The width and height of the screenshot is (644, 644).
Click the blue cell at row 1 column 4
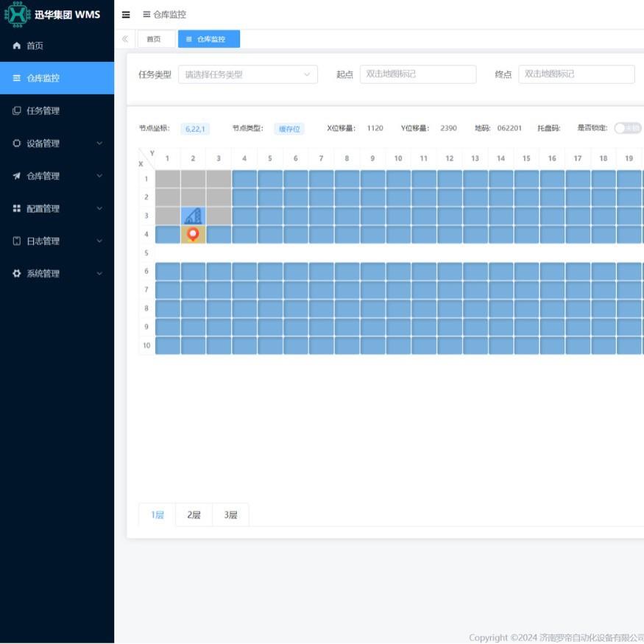244,179
